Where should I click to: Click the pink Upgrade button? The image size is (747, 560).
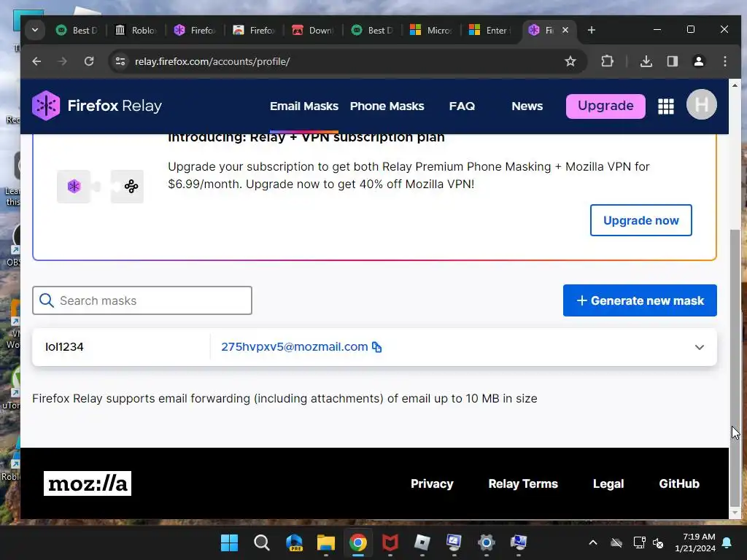point(605,106)
